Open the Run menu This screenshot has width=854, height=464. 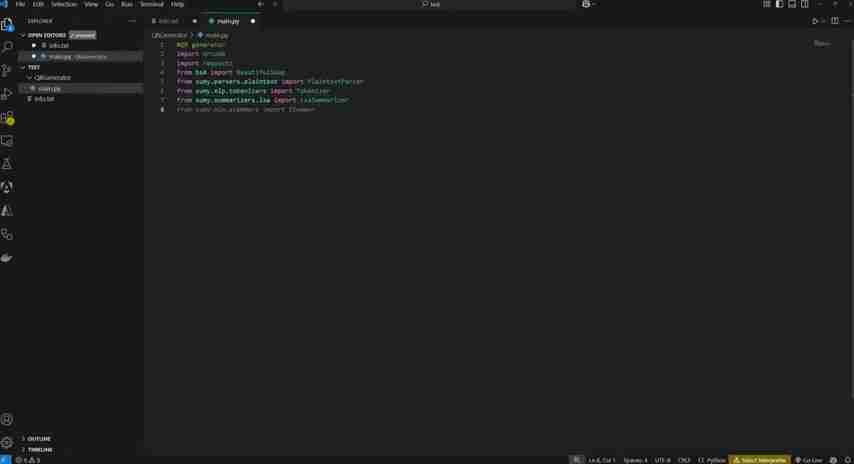pyautogui.click(x=126, y=4)
